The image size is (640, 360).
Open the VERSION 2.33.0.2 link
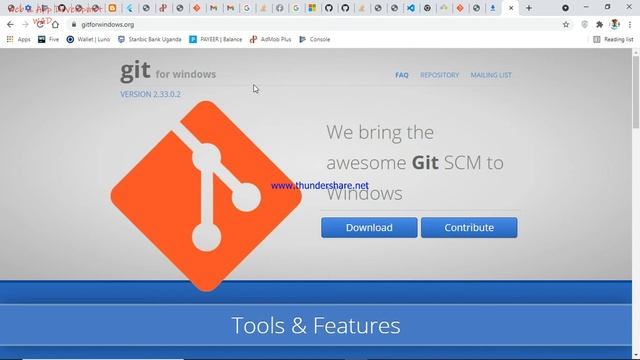pos(150,94)
